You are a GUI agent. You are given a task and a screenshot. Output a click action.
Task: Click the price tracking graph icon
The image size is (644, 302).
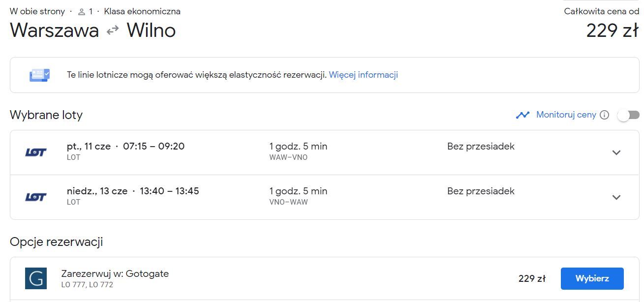click(522, 115)
